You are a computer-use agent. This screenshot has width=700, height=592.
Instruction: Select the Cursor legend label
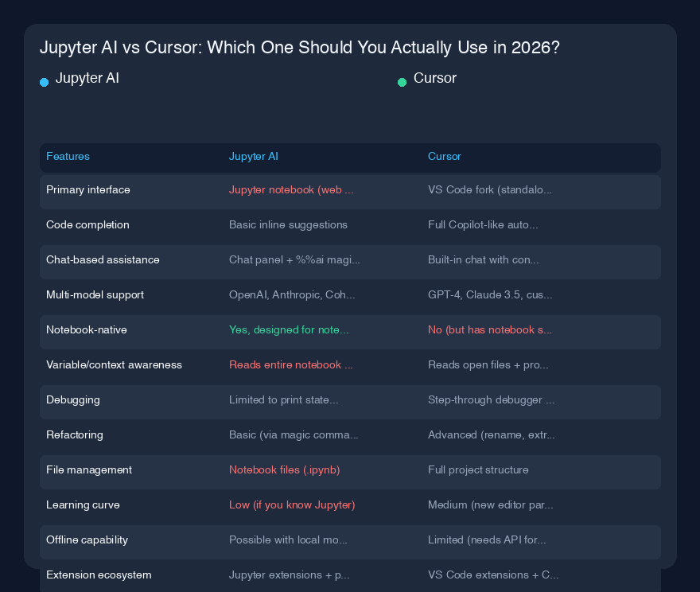click(435, 78)
